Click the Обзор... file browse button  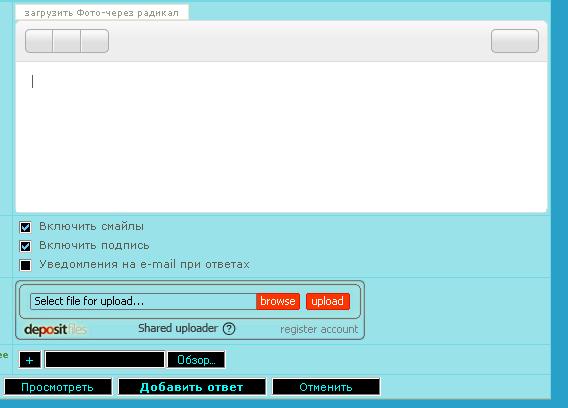tap(196, 360)
